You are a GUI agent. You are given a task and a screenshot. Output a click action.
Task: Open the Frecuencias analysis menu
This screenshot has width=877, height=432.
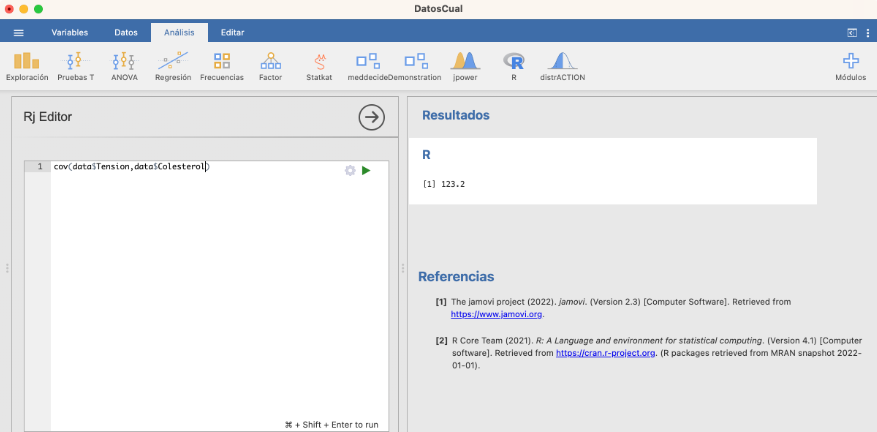click(x=221, y=66)
